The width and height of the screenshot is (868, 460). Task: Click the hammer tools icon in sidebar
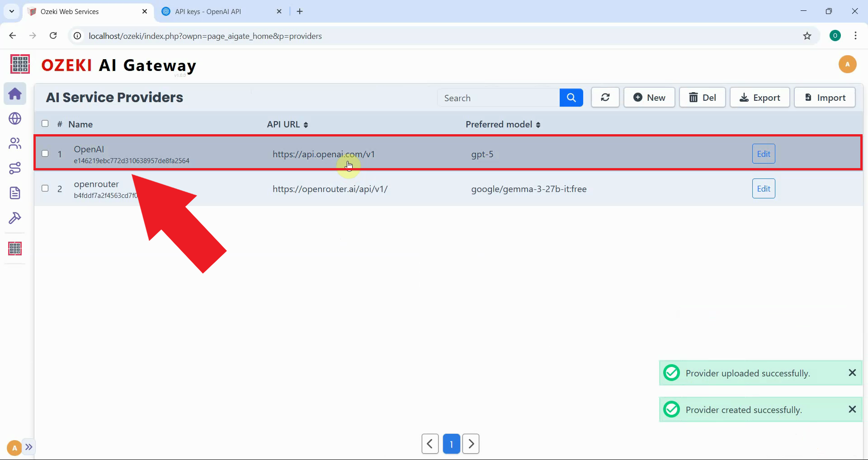(x=15, y=218)
